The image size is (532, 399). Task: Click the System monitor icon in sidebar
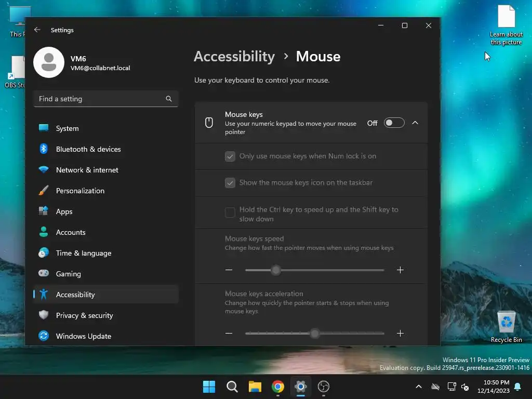(44, 128)
